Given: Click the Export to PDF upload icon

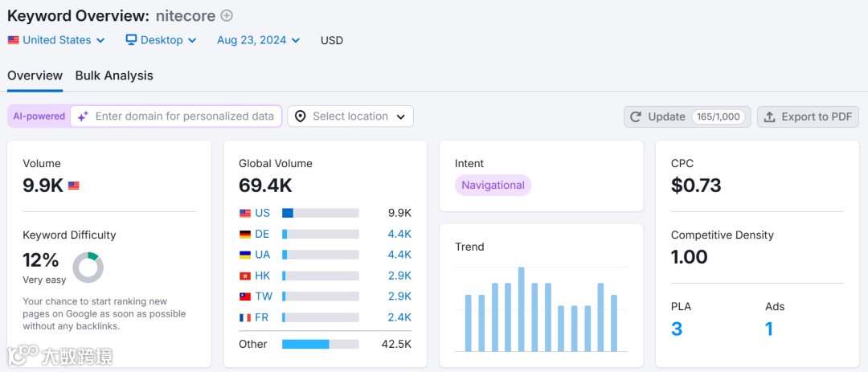Looking at the screenshot, I should (x=769, y=117).
